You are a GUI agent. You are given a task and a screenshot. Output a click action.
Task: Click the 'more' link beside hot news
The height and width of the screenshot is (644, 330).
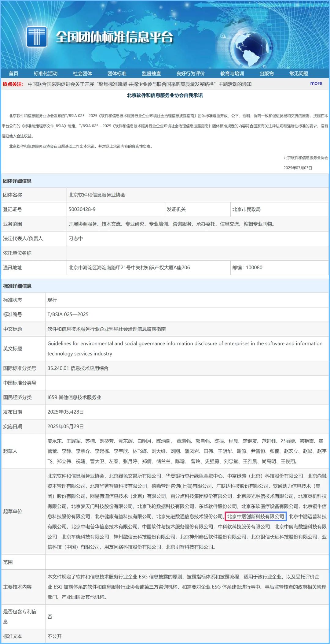tap(316, 83)
